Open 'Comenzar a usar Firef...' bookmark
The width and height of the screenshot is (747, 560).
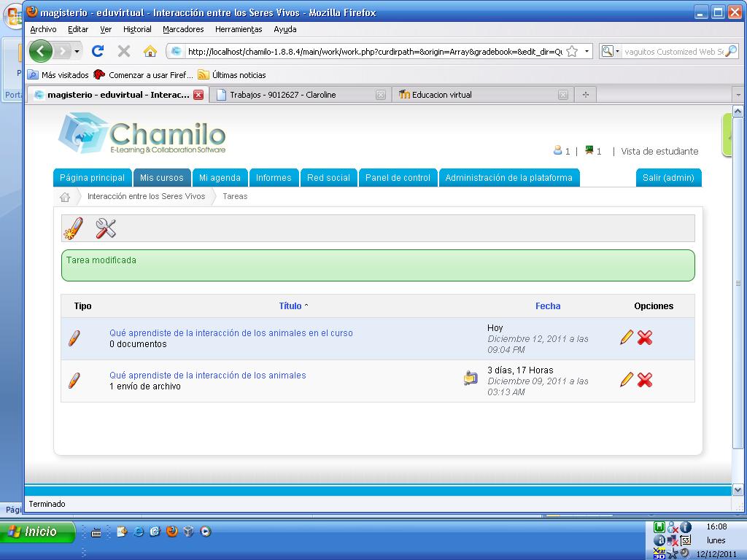[144, 75]
